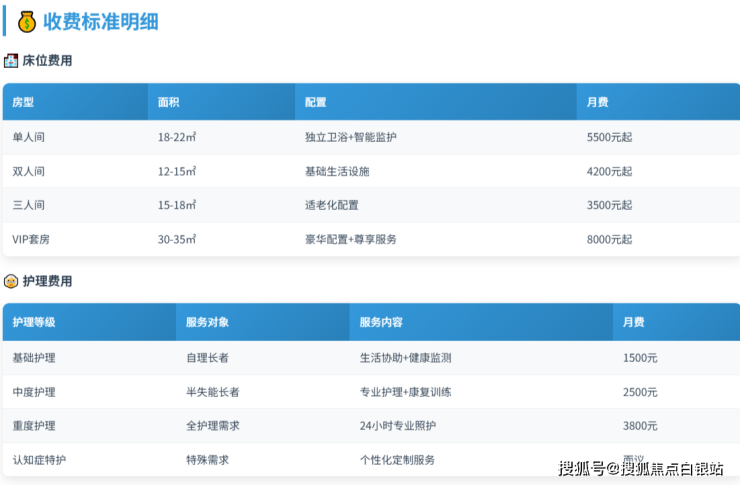Screen dimensions: 740x485
Task: Select the 重度护理 care level row
Action: click(x=34, y=426)
